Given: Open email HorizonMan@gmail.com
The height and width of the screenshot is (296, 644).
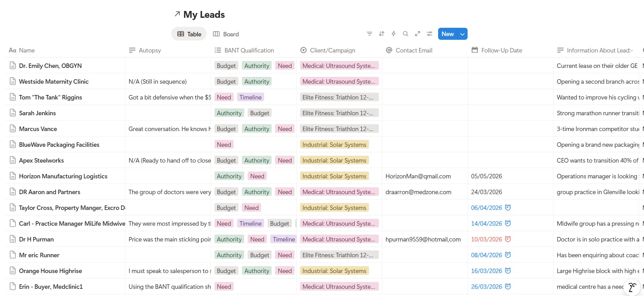Looking at the screenshot, I should 418,176.
